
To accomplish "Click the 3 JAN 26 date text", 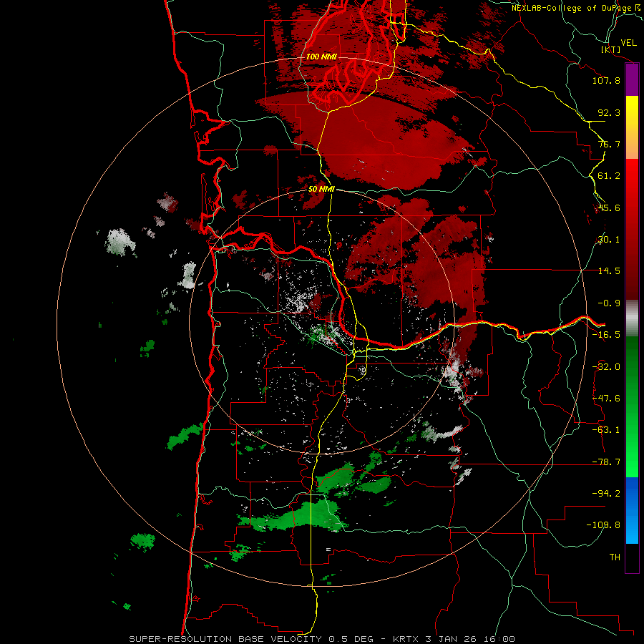I will pos(451,639).
